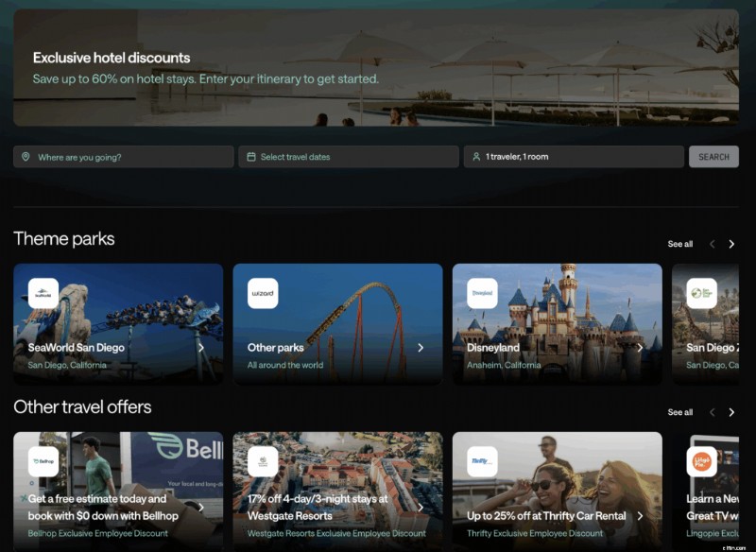756x552 pixels.
Task: Show next Other travel offers cards
Action: pos(731,412)
